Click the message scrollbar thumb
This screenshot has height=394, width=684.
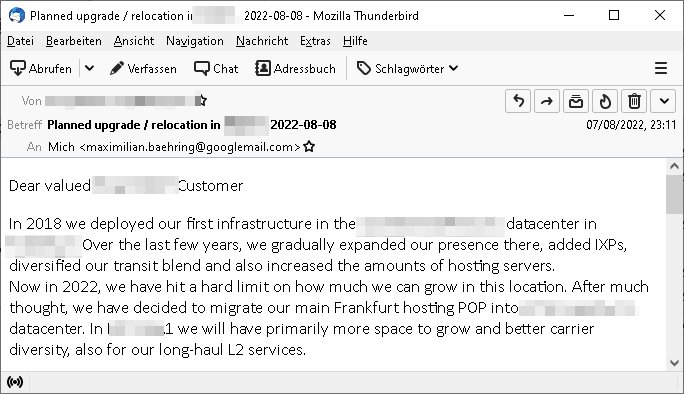coord(674,194)
